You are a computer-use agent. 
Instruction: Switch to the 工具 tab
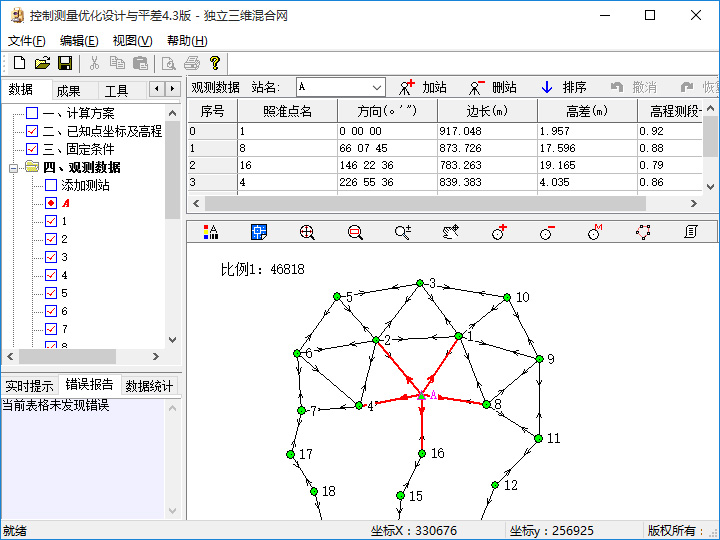click(116, 90)
